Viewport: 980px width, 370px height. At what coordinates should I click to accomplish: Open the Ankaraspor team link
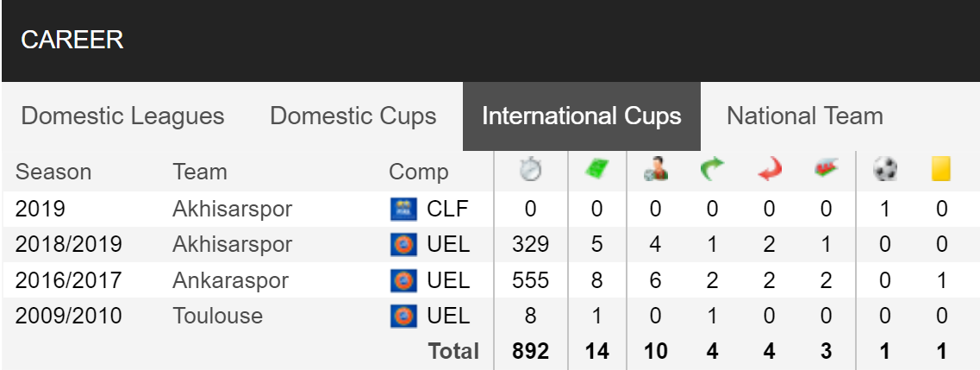(231, 280)
